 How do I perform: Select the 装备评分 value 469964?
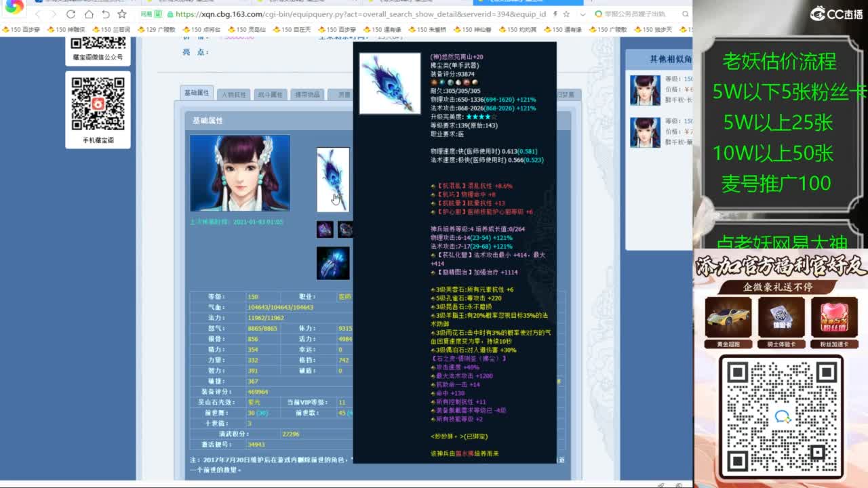coord(258,392)
